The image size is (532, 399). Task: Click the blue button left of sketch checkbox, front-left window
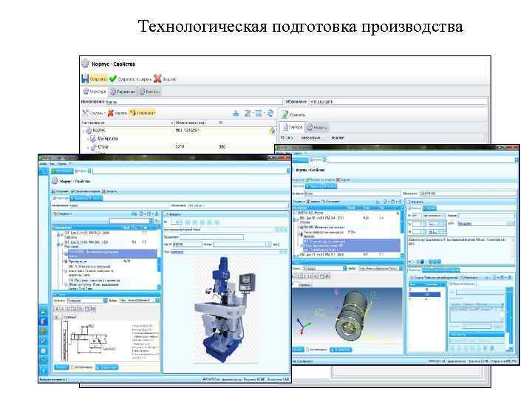61,367
